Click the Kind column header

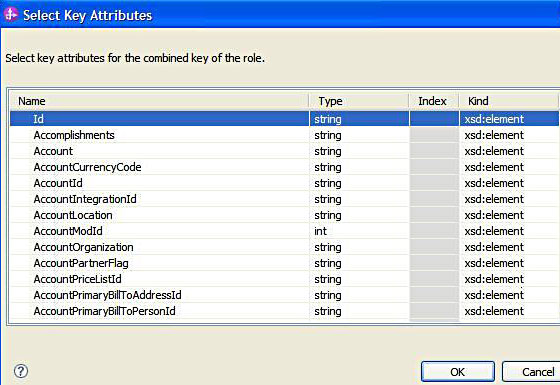[509, 101]
